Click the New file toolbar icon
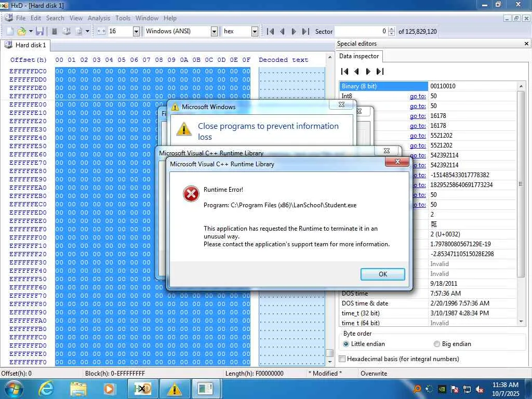Image resolution: width=532 pixels, height=399 pixels. click(x=10, y=31)
